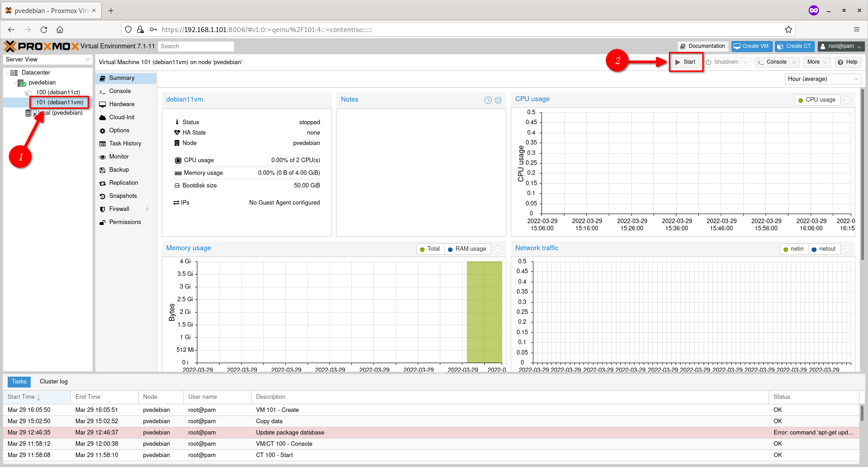Open Task History list icon
Screen dimensions: 868x467
(103, 144)
